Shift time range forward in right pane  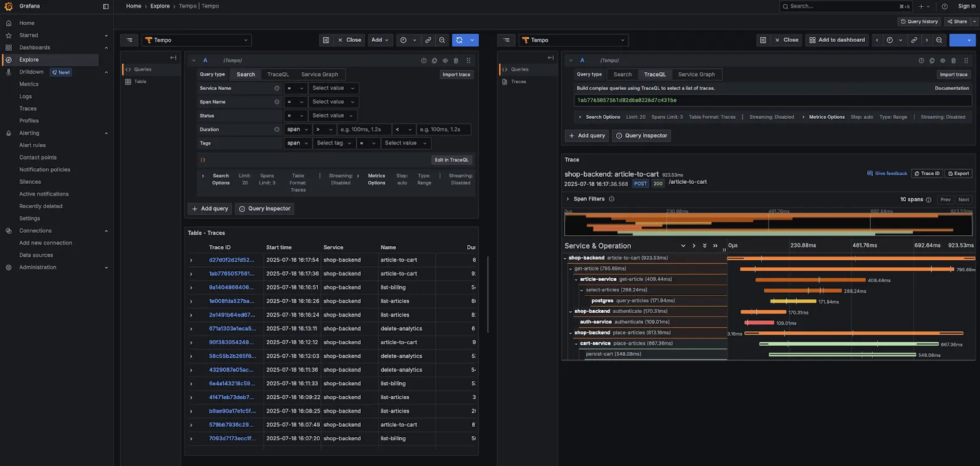[x=927, y=40]
